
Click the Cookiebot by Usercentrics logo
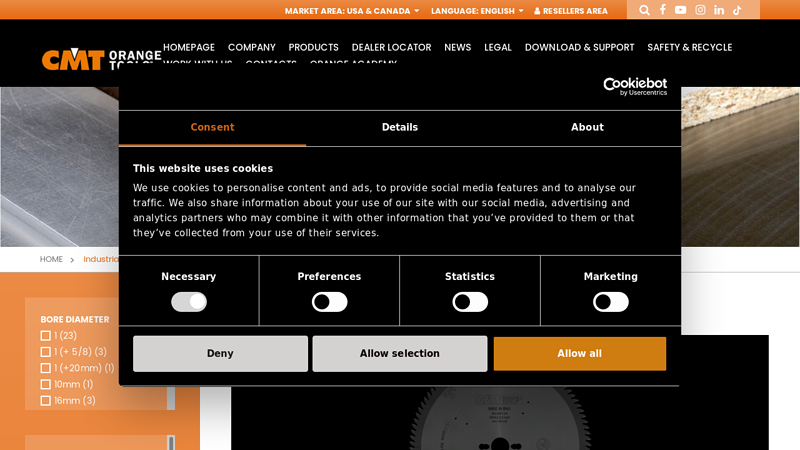[635, 87]
